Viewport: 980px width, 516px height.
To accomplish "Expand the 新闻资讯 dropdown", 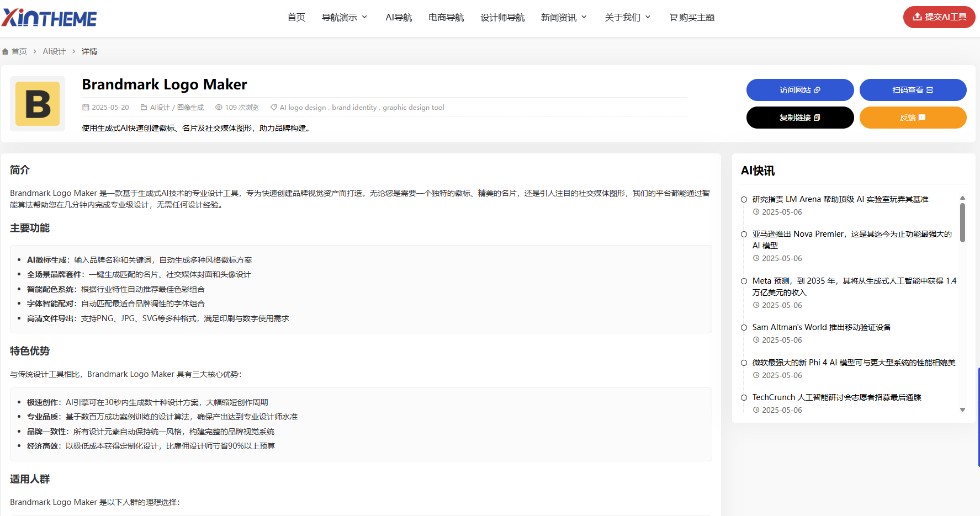I will (564, 18).
